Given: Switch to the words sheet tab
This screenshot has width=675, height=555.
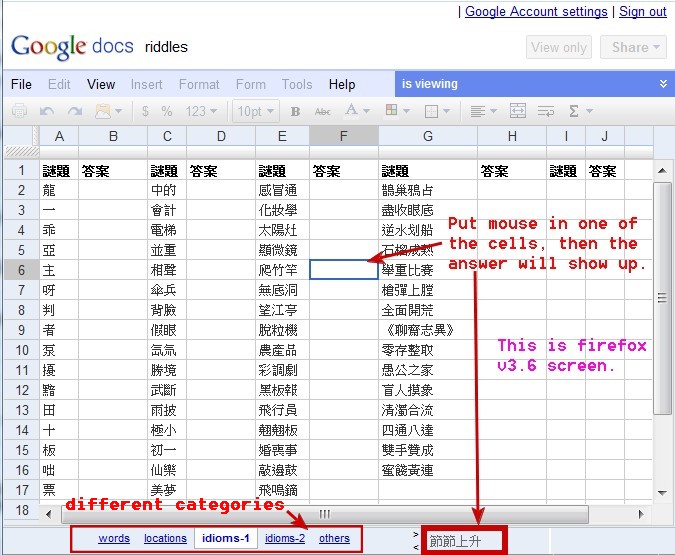Looking at the screenshot, I should (114, 538).
